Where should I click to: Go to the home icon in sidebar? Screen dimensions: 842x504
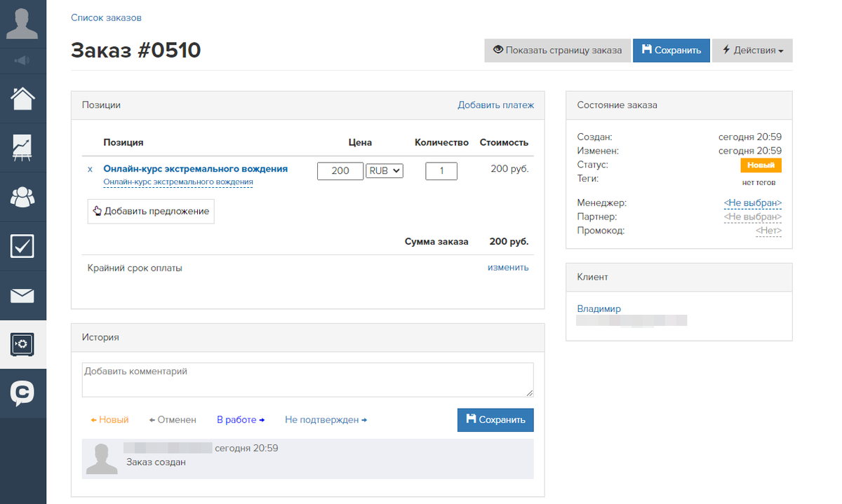click(22, 98)
